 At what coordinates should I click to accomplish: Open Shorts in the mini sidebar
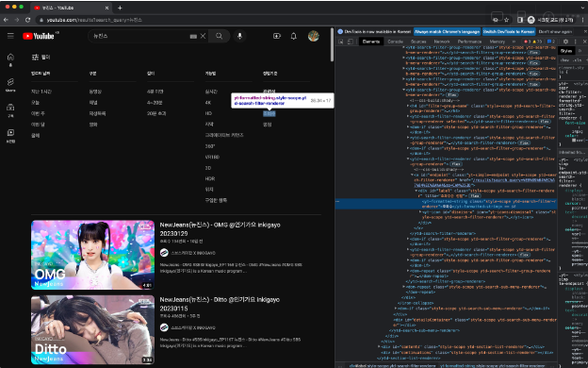coord(10,85)
